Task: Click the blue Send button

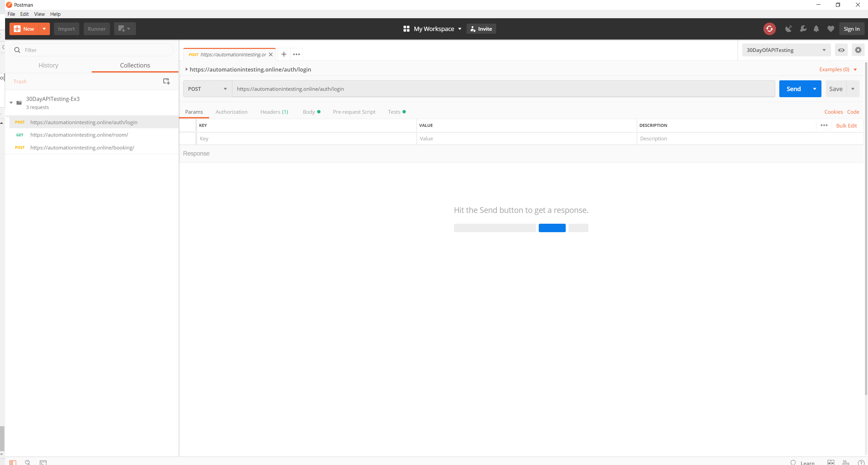Action: point(793,89)
